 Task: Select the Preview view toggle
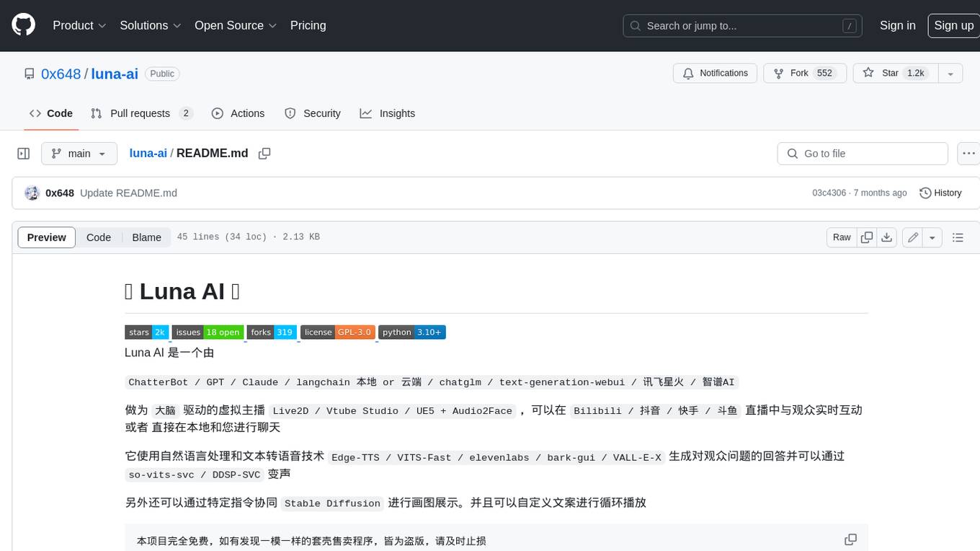47,237
